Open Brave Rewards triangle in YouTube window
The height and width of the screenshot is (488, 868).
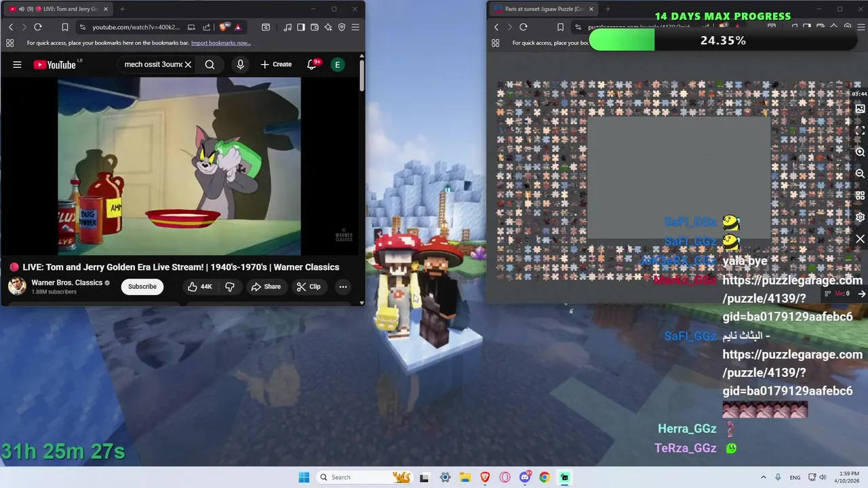point(237,27)
